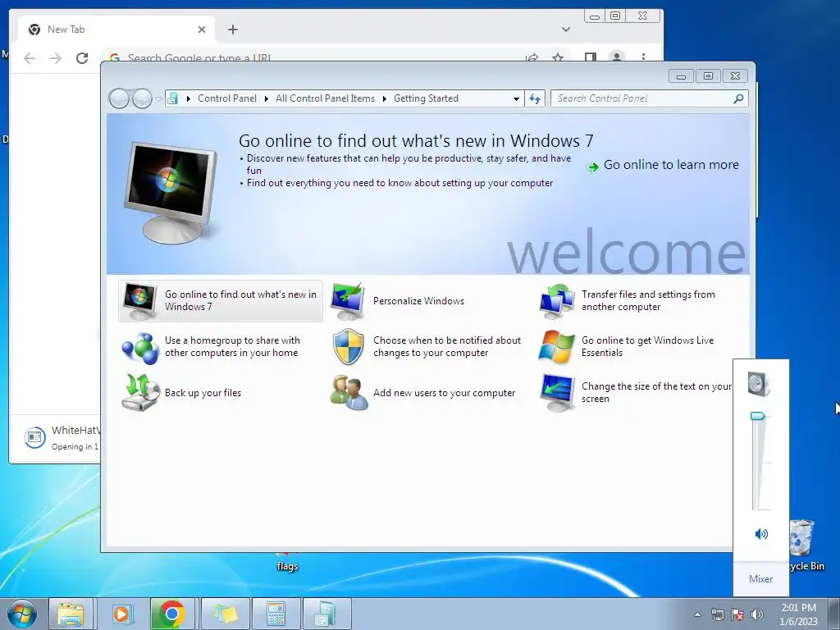The height and width of the screenshot is (630, 840).
Task: Open Windows Media Player taskbar icon
Action: [121, 614]
